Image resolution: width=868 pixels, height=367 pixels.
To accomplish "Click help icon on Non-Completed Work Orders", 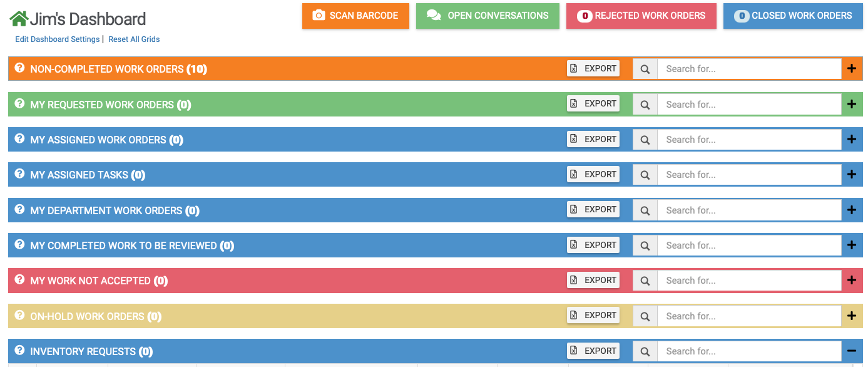I will 19,68.
